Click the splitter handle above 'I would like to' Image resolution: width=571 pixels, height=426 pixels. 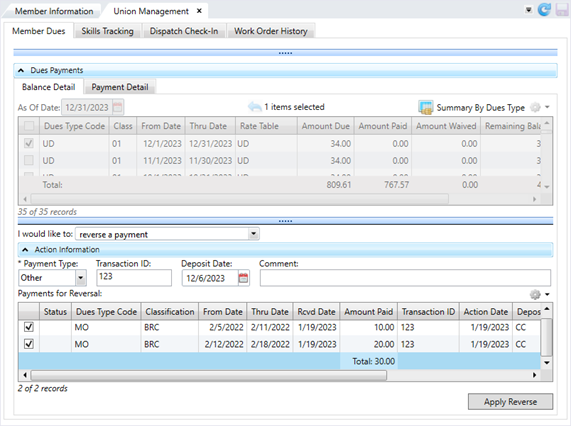(x=286, y=221)
